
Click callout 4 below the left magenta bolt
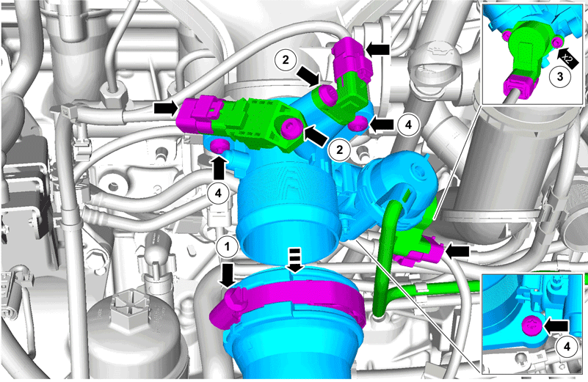[x=218, y=194]
